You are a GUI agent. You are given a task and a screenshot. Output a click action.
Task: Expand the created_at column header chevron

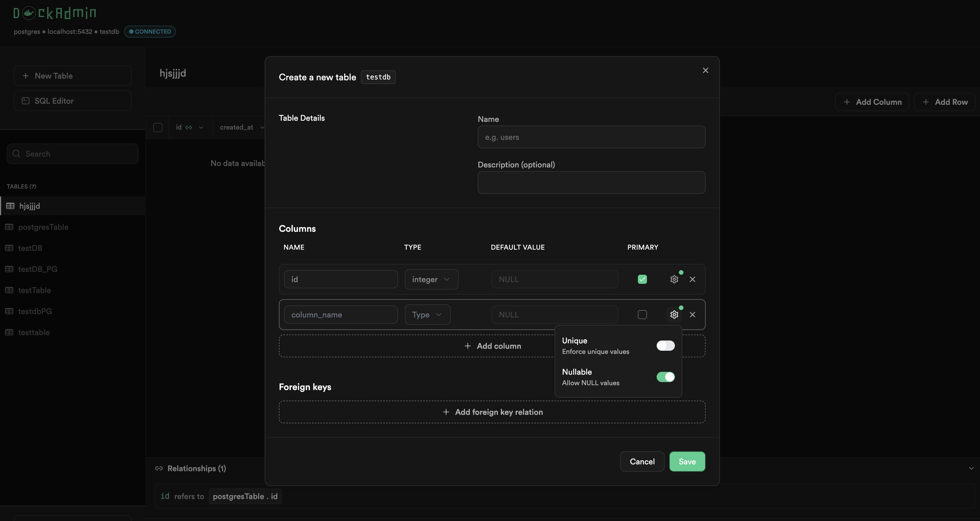pyautogui.click(x=262, y=127)
